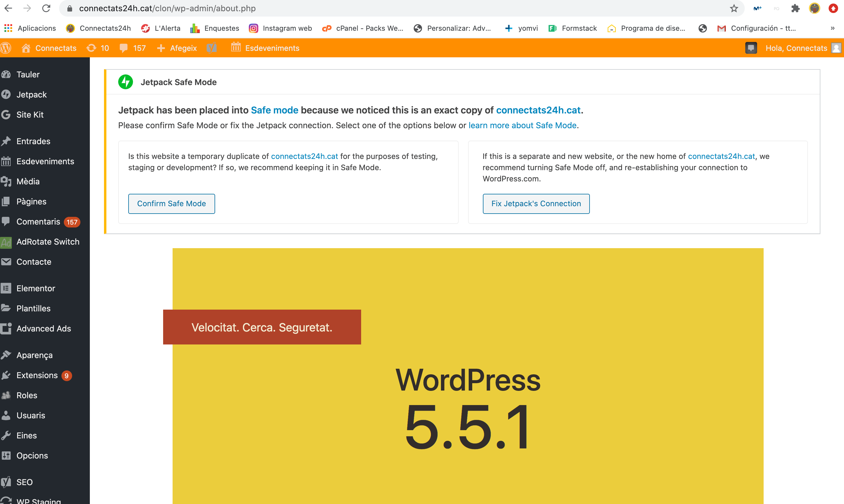Viewport: 844px width, 504px height.
Task: Open the Enquestes bookmark
Action: pyautogui.click(x=214, y=28)
